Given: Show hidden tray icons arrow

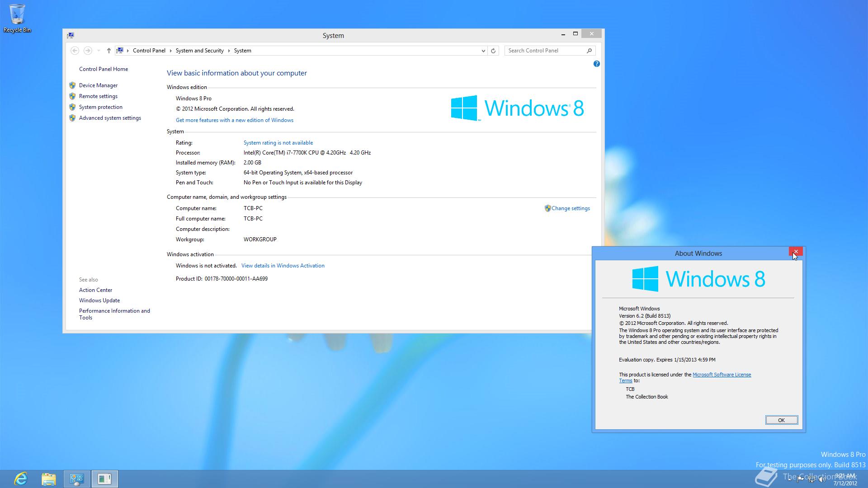Looking at the screenshot, I should pos(789,479).
